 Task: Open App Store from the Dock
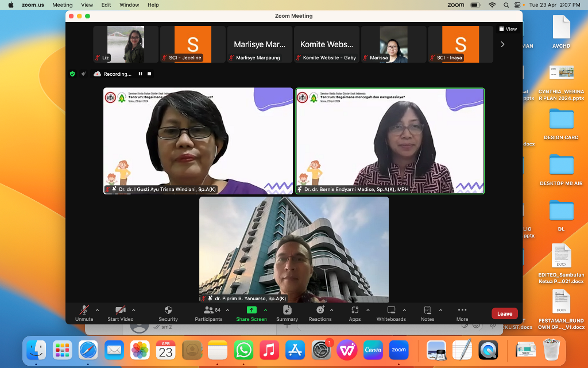295,350
